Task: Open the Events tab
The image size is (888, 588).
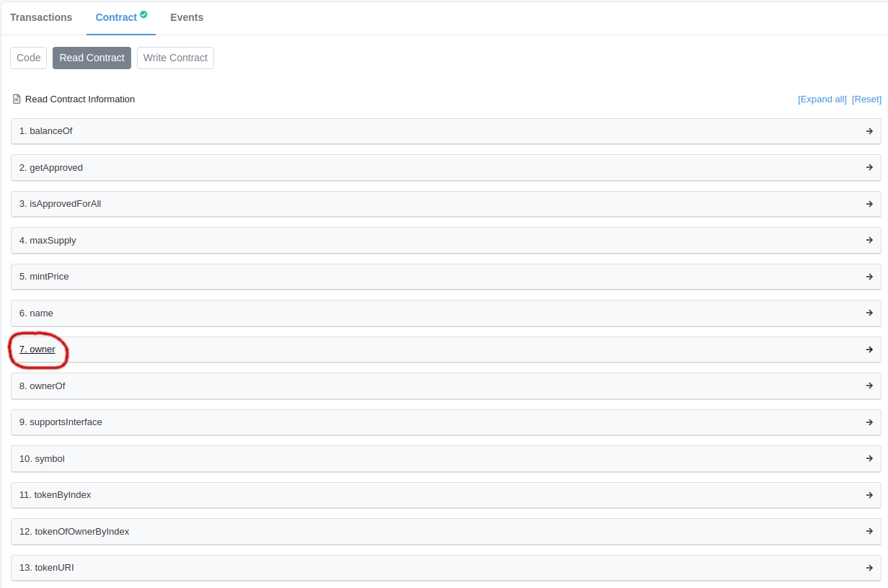Action: (187, 17)
